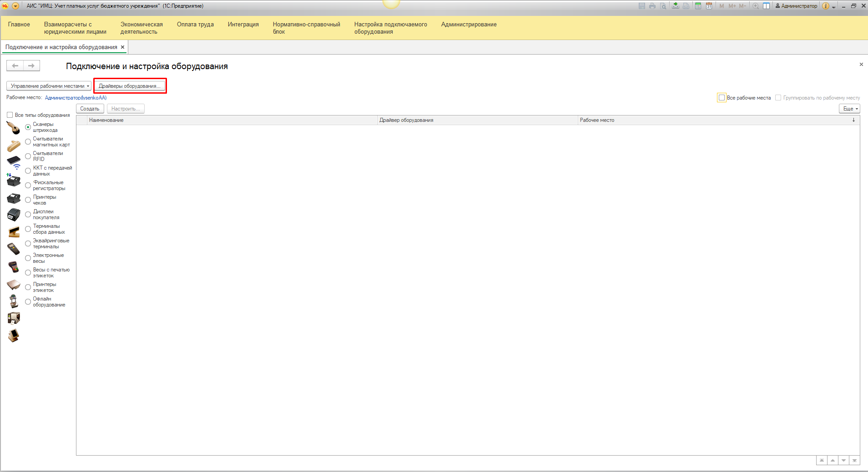Select the 'Фискальные регистраторы' radio button

(28, 186)
